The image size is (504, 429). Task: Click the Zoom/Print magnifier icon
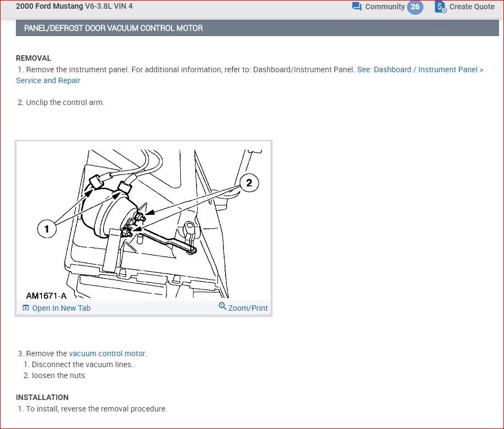pyautogui.click(x=222, y=306)
